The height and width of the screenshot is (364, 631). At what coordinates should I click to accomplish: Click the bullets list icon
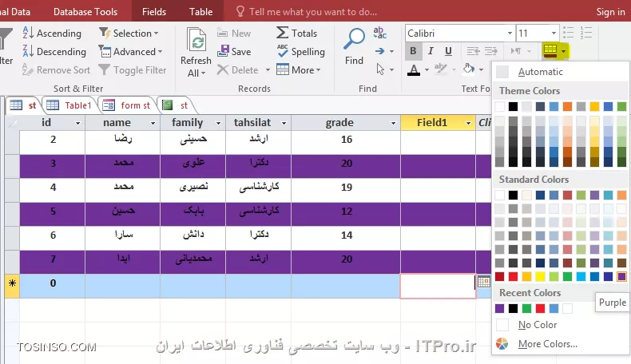(568, 33)
